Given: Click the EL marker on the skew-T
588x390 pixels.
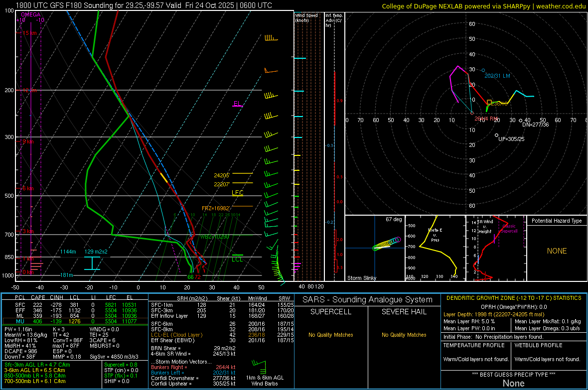Looking at the screenshot, I should (237, 104).
